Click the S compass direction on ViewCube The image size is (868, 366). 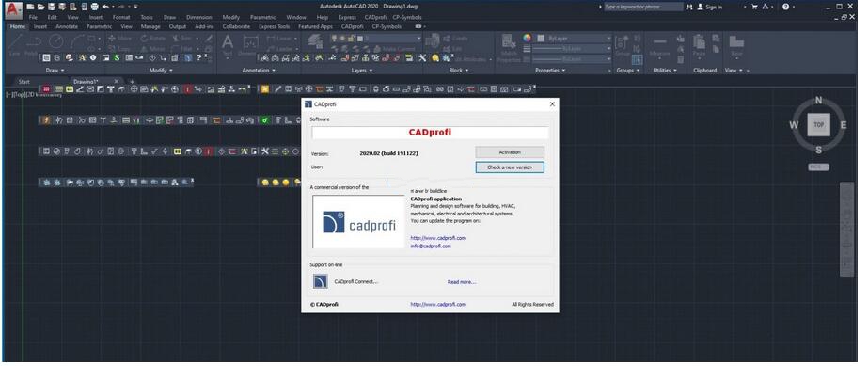tap(819, 150)
